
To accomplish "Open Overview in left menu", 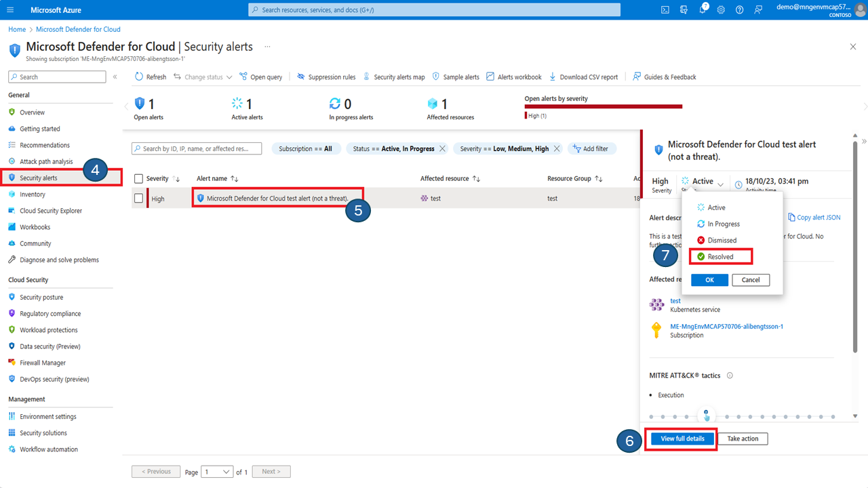I will coord(32,113).
